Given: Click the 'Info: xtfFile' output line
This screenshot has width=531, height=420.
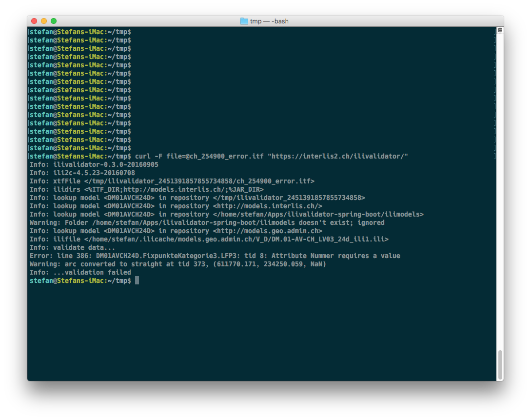Looking at the screenshot, I should click(172, 181).
